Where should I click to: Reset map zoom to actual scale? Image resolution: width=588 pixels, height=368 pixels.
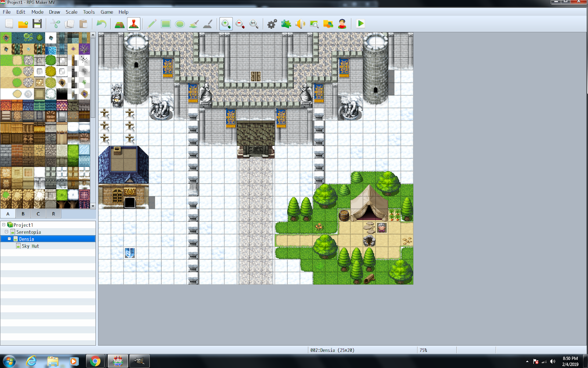[254, 24]
